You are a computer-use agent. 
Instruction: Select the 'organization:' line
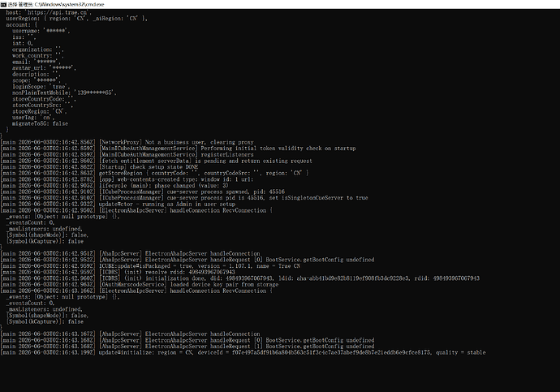(x=38, y=50)
